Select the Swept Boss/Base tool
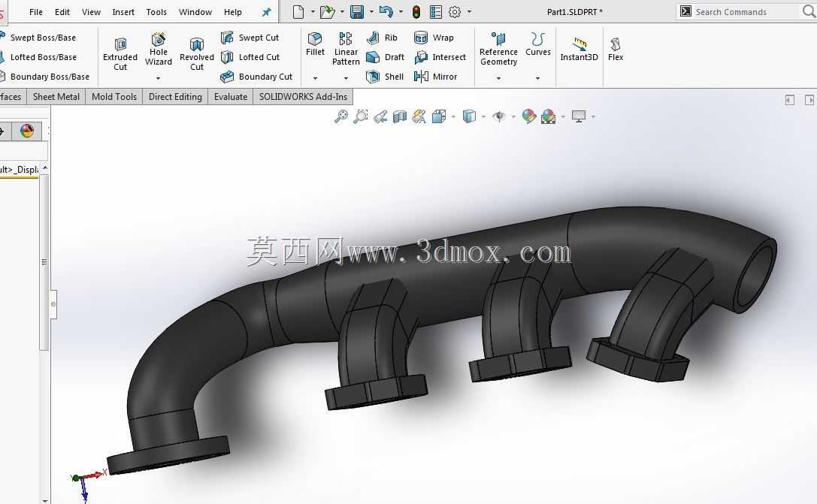 point(39,38)
